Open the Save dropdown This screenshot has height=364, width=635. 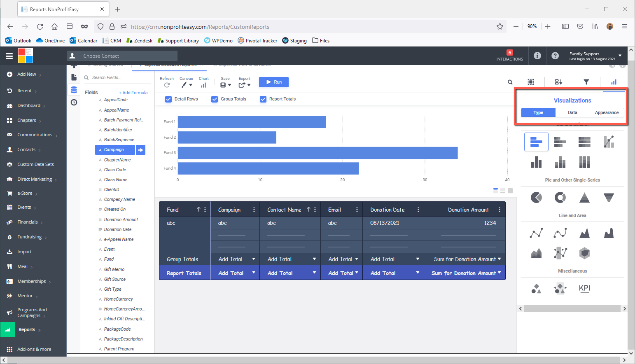pyautogui.click(x=225, y=82)
